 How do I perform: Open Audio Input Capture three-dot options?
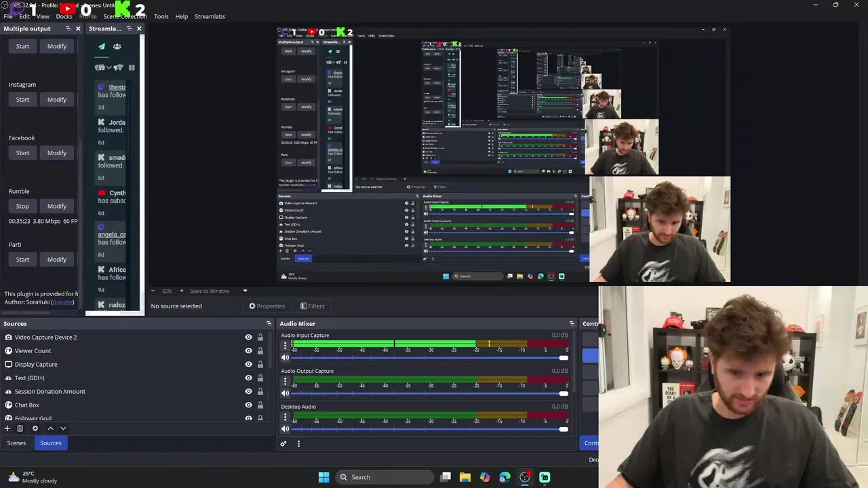(x=285, y=344)
